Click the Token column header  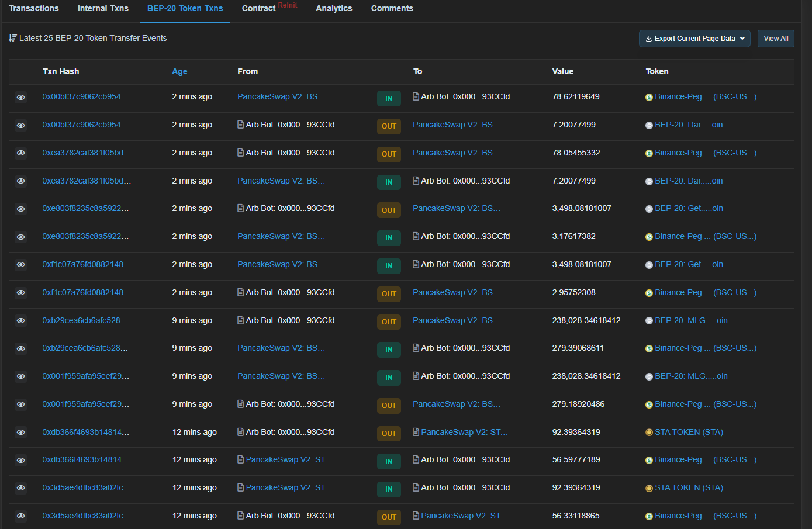pos(657,71)
